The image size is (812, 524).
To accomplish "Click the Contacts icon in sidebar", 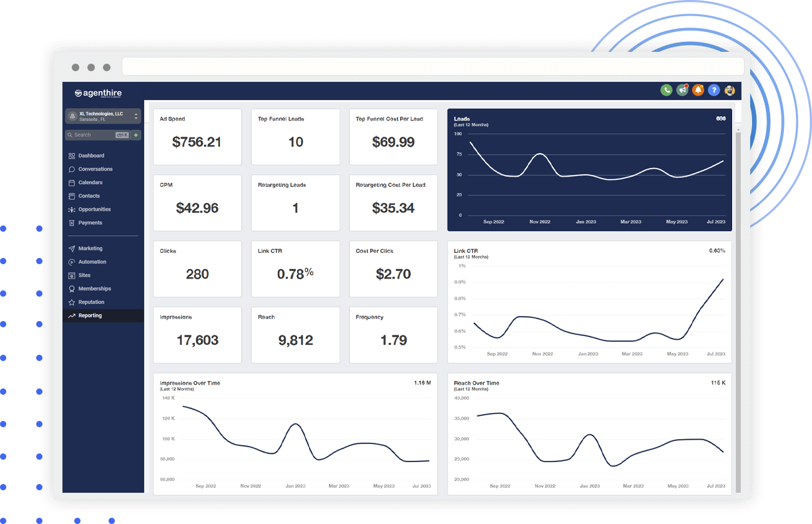I will click(72, 196).
